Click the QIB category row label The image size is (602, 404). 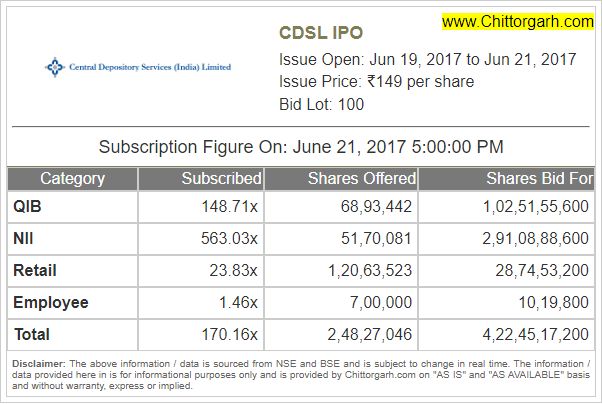tap(28, 208)
